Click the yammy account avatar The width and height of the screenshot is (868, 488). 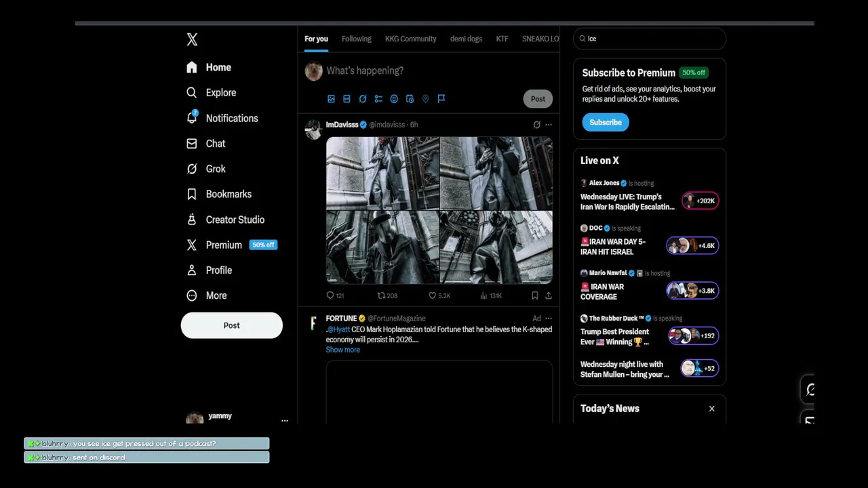pyautogui.click(x=195, y=419)
